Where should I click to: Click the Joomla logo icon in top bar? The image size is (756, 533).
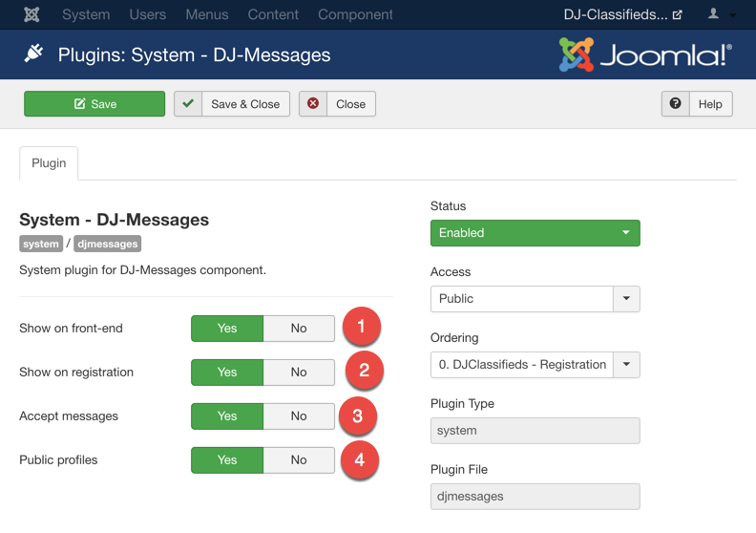click(x=31, y=14)
